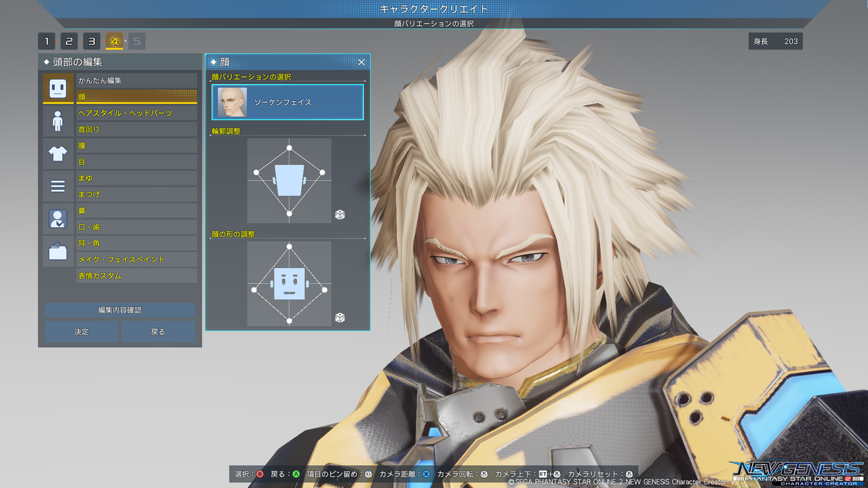Click the カメラ回転 hint
The width and height of the screenshot is (868, 488).
click(462, 474)
